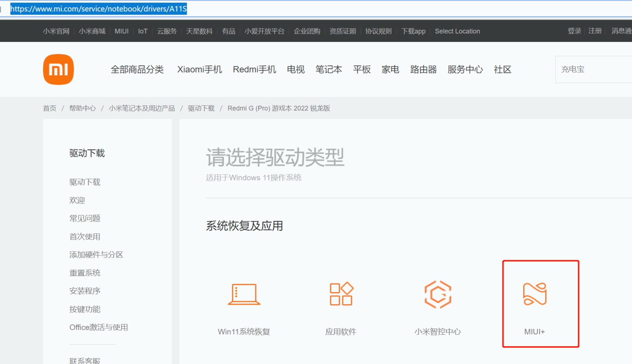Open 云服务 top bar link
This screenshot has width=632, height=364.
[167, 31]
